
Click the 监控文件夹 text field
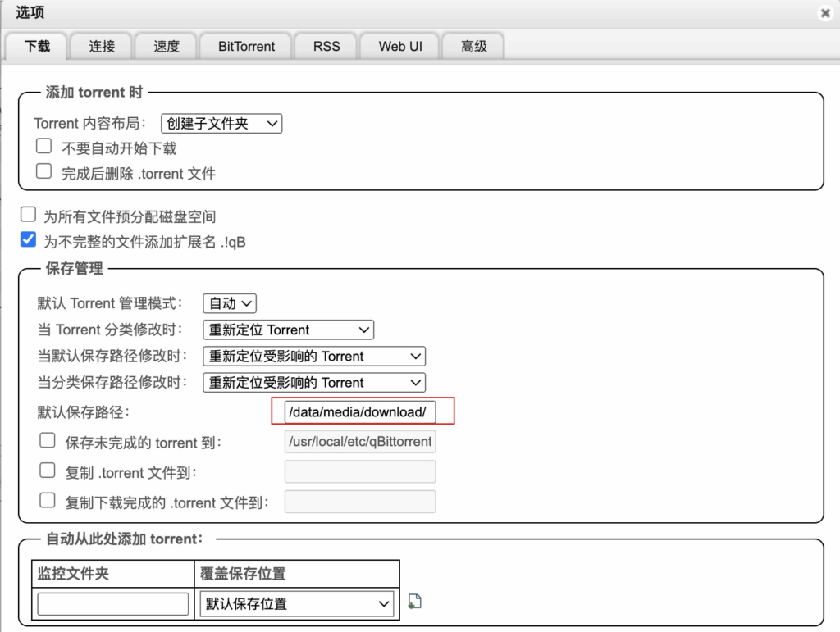[x=113, y=604]
